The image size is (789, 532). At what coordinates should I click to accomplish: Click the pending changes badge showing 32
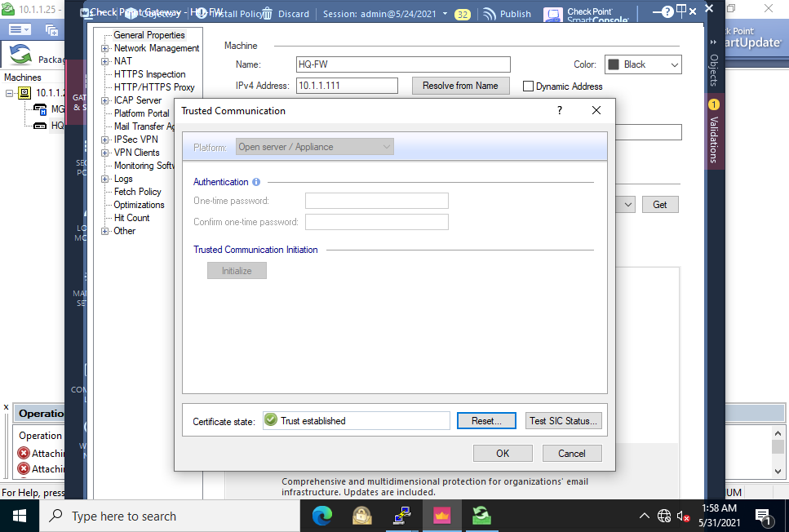click(462, 14)
